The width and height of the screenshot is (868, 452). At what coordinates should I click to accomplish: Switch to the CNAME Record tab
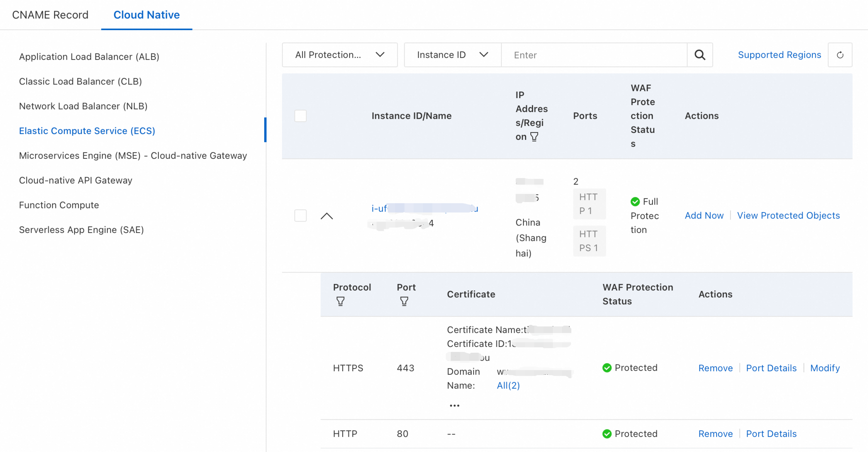50,15
